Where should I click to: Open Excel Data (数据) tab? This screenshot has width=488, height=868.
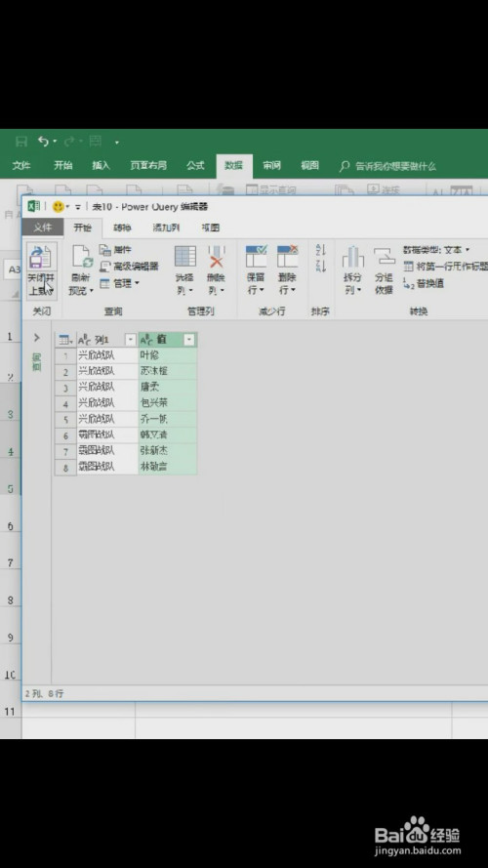click(x=234, y=166)
